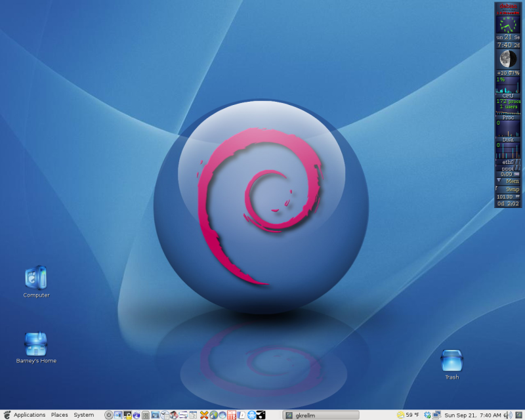
Task: Click the Swap meter in gkrellm
Action: coord(508,189)
